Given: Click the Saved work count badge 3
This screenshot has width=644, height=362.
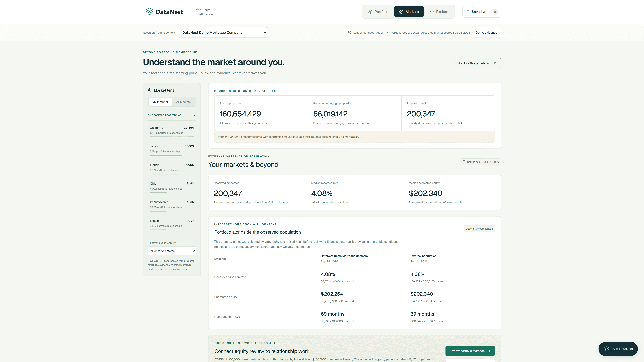Looking at the screenshot, I should [x=495, y=12].
